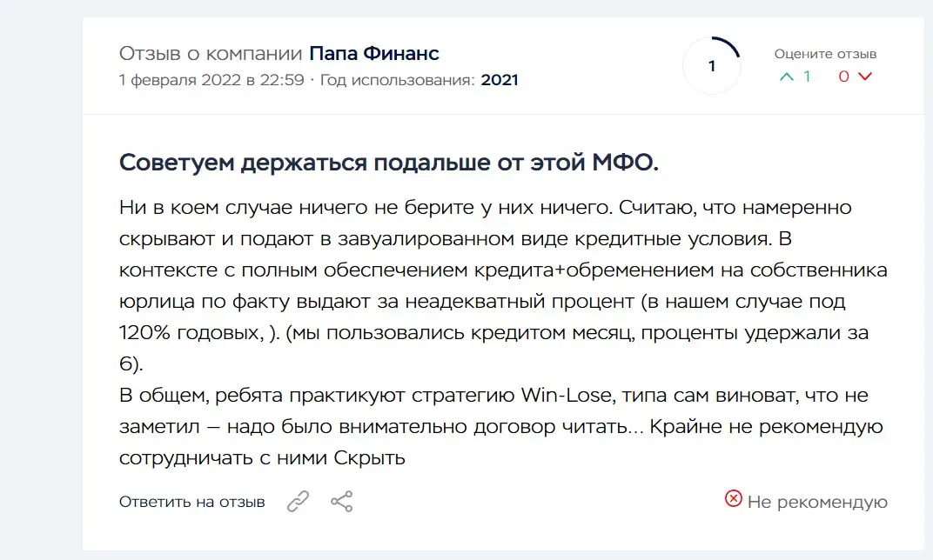Reply via Ответить на отзыв

[191, 502]
